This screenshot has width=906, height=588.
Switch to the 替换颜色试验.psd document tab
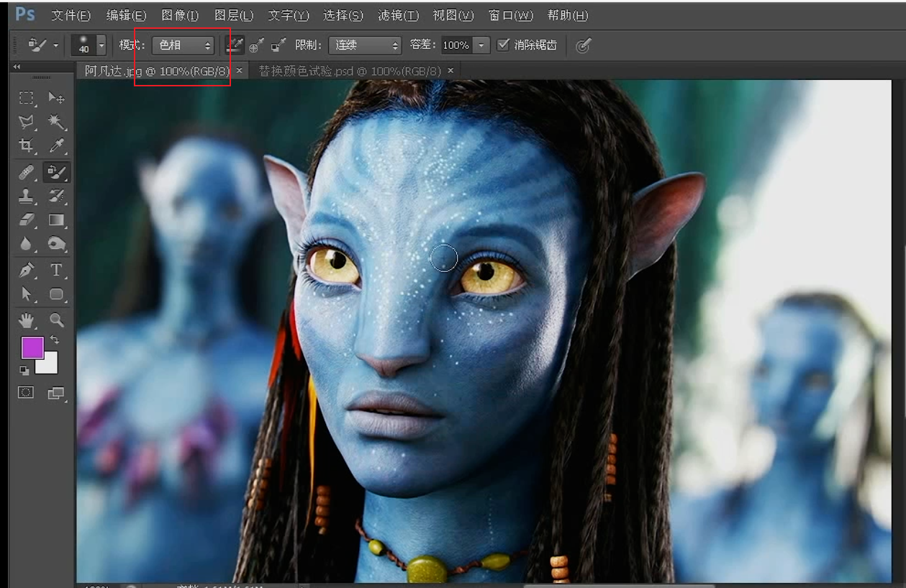coord(350,71)
